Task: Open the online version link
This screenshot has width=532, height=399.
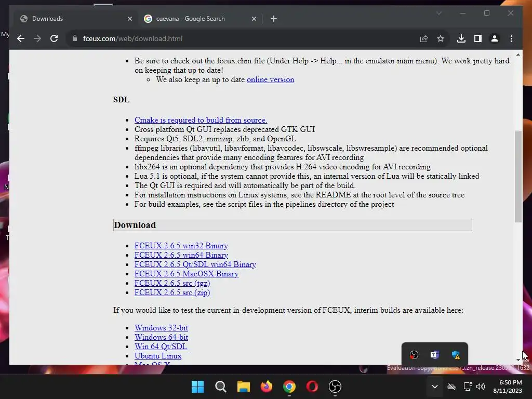Action: click(x=270, y=79)
